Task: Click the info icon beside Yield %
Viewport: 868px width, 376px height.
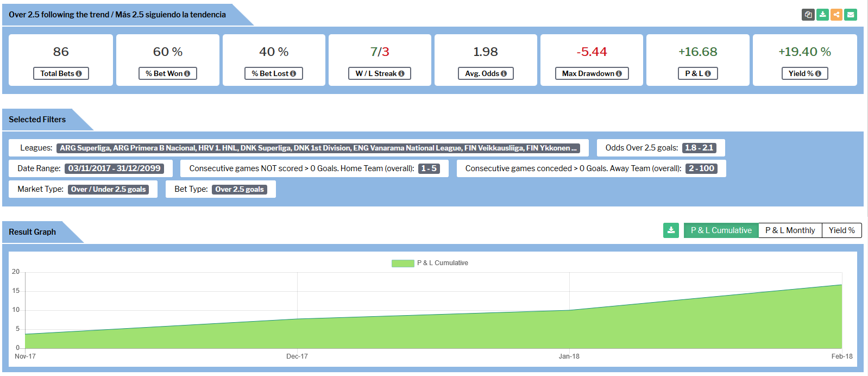Action: coord(818,74)
